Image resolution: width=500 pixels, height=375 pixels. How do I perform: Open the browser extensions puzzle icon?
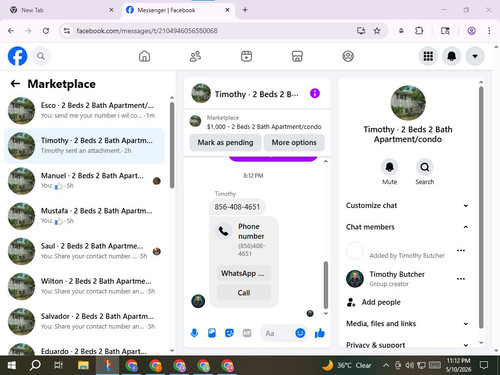[x=419, y=31]
